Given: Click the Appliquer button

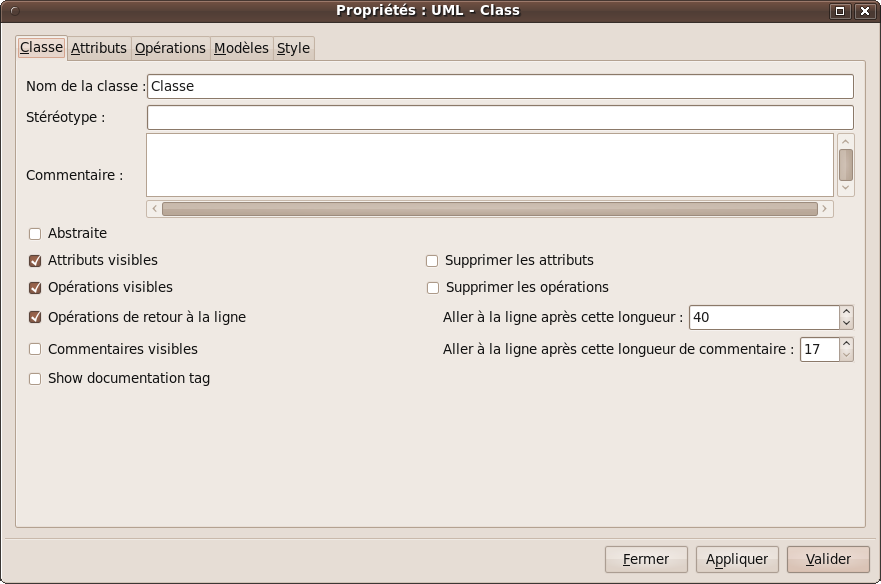Looking at the screenshot, I should [x=737, y=559].
